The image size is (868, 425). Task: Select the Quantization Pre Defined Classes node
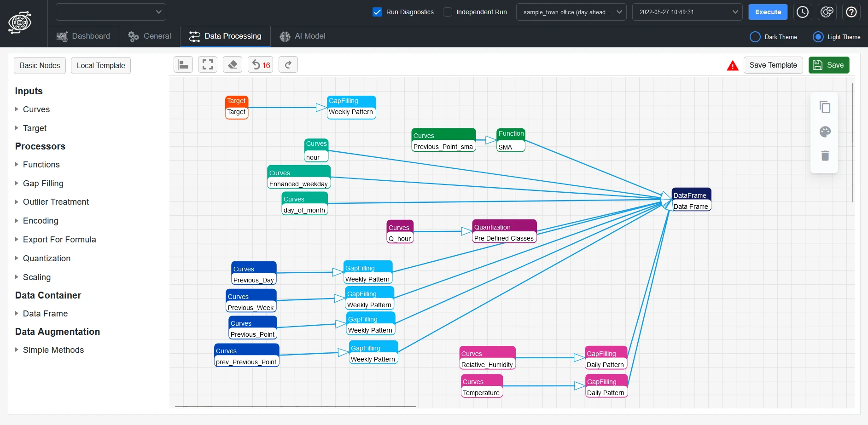pos(504,231)
